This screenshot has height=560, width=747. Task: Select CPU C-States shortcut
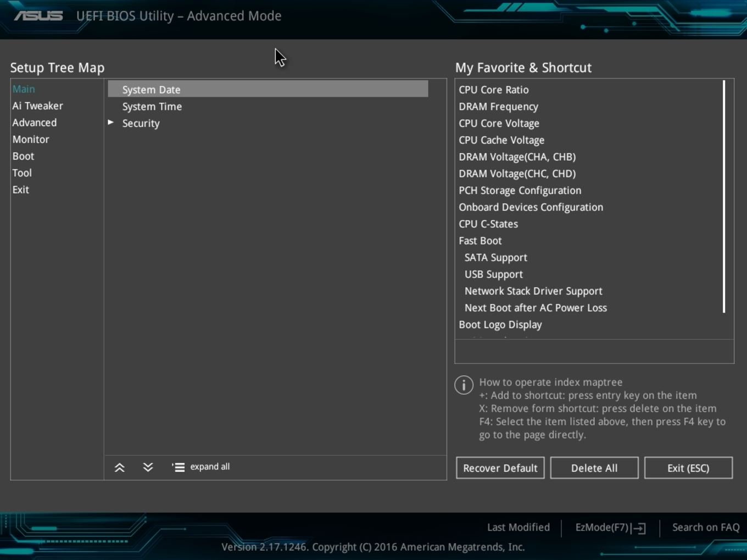[488, 224]
